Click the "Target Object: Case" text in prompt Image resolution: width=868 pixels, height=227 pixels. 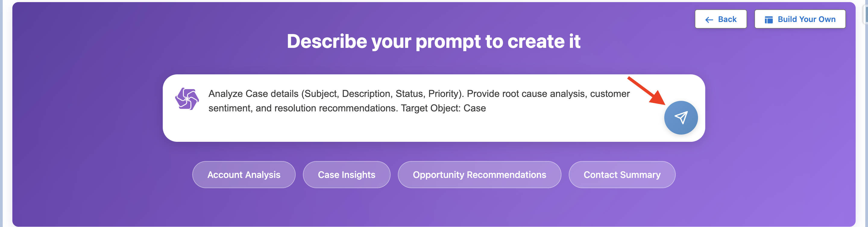click(443, 108)
